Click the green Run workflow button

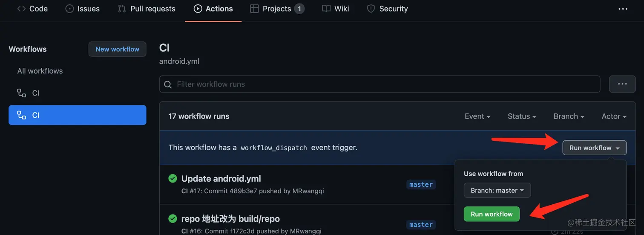[492, 214]
